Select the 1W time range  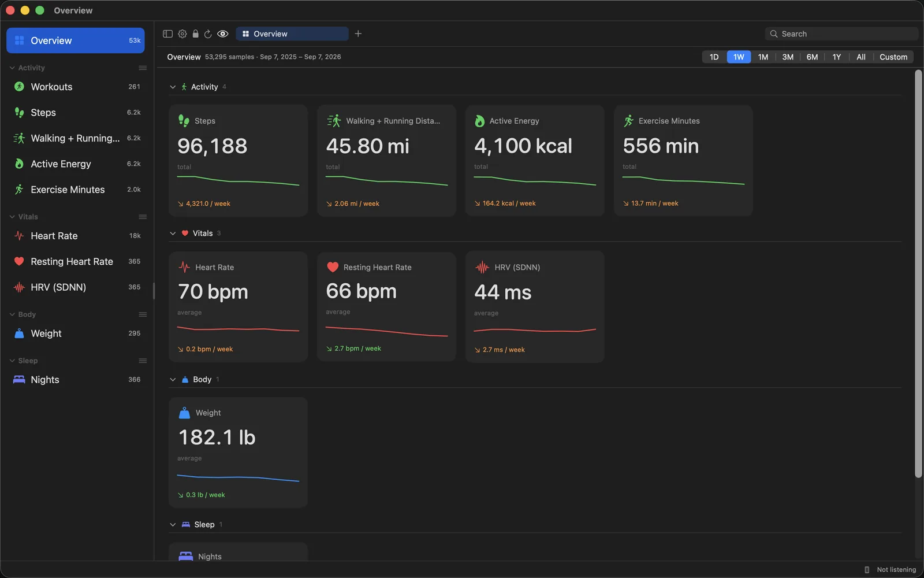pos(739,57)
